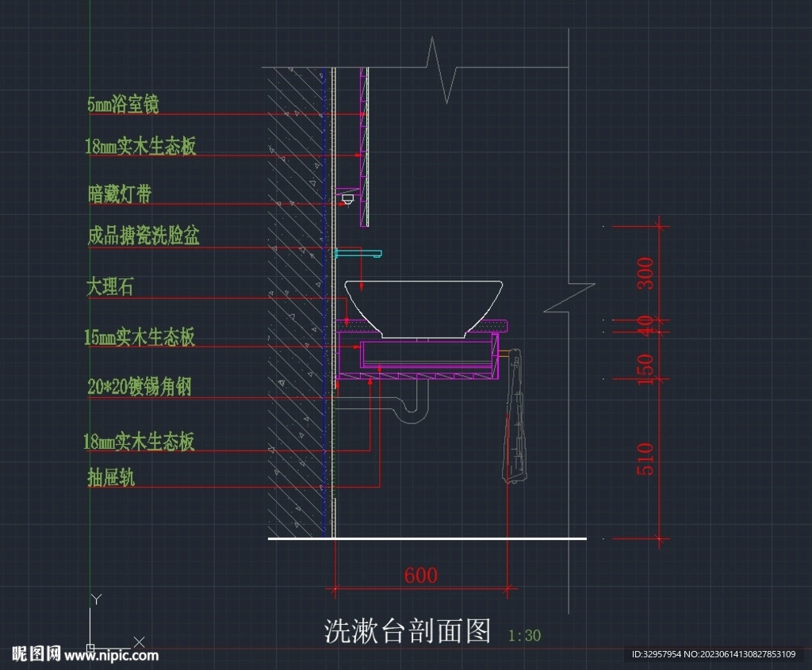Select the '20*20镀锡角钢' annotation text
812x670 pixels.
(140, 387)
